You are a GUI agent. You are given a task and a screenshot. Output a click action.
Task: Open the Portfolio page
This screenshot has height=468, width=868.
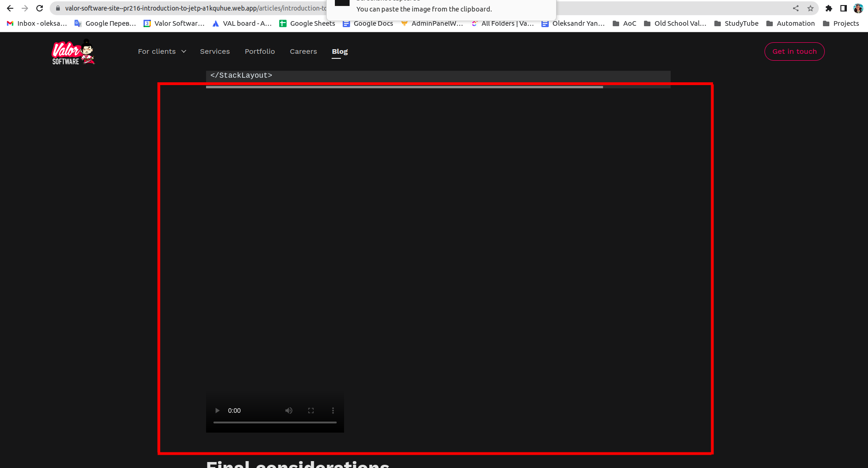tap(260, 51)
